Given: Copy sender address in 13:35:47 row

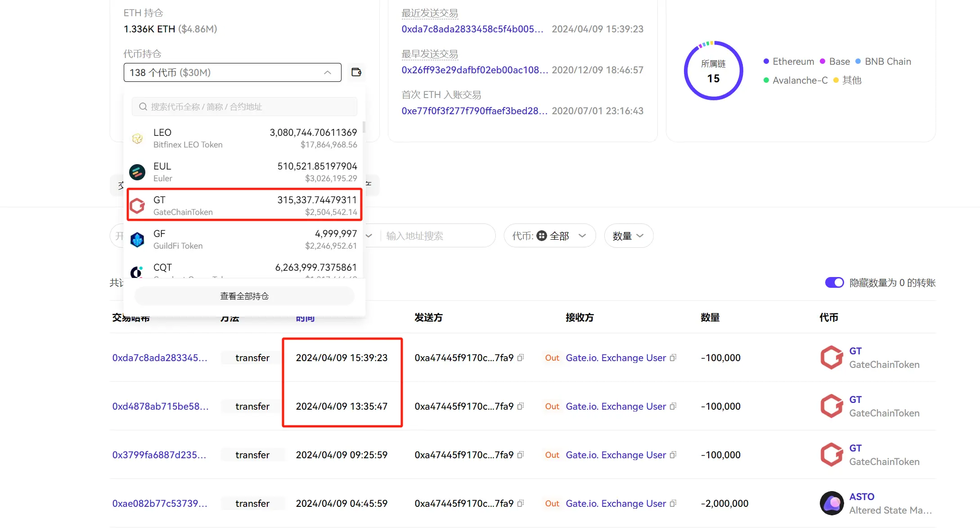Looking at the screenshot, I should (521, 406).
